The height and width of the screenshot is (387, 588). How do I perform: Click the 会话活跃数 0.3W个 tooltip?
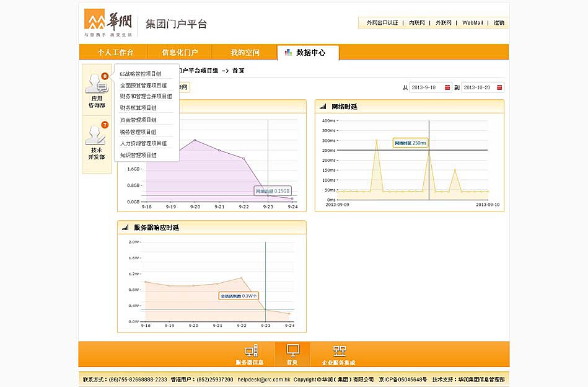coord(239,296)
